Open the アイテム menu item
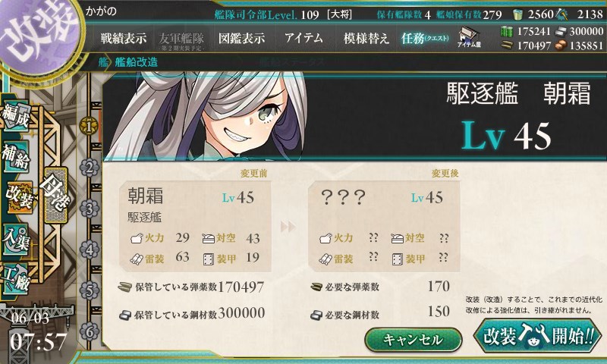607x364 pixels. pyautogui.click(x=304, y=38)
